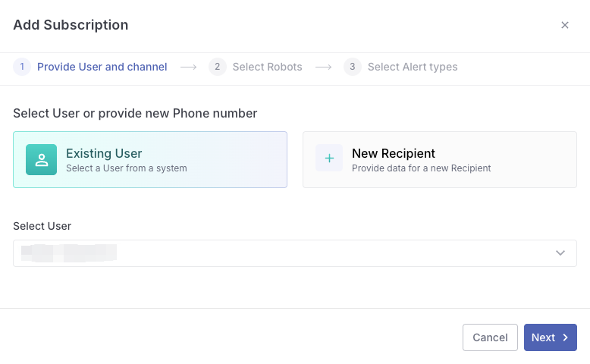This screenshot has width=590, height=364.
Task: Click the person icon on Existing User card
Action: tap(42, 160)
